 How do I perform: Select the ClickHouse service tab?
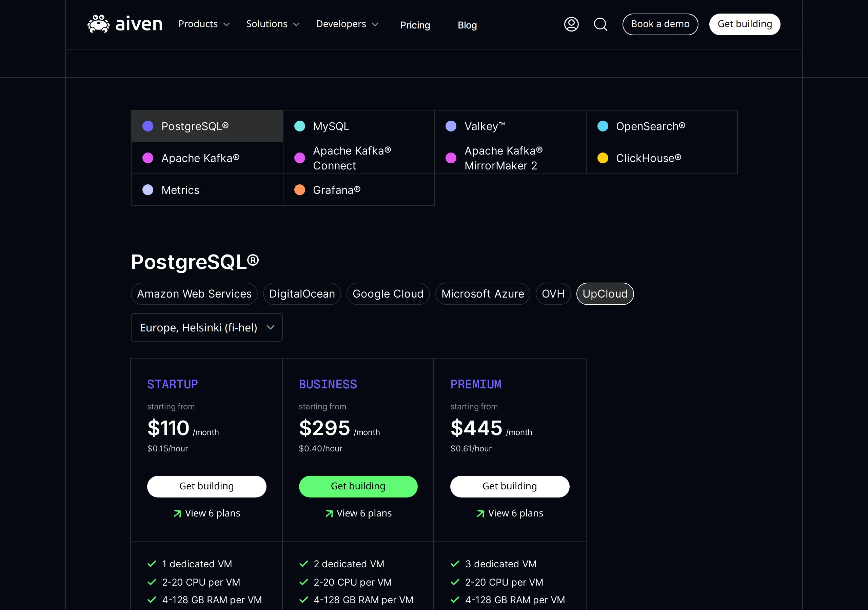coord(662,158)
